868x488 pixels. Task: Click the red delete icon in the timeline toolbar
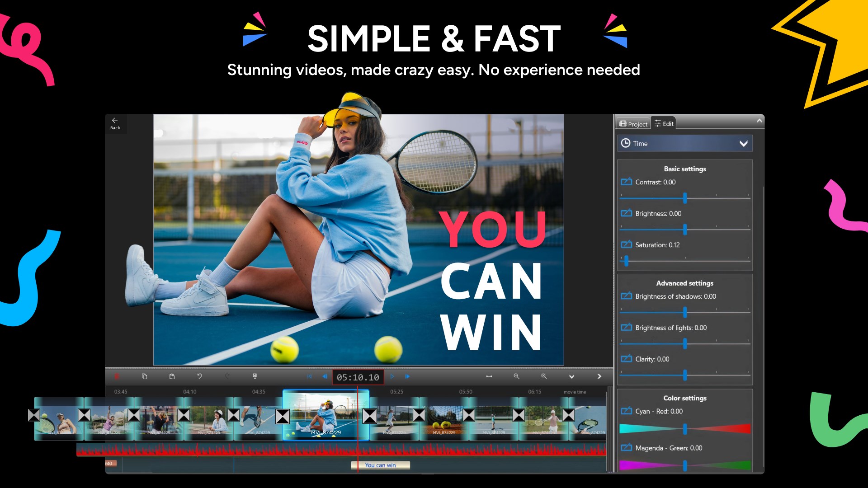click(x=117, y=376)
